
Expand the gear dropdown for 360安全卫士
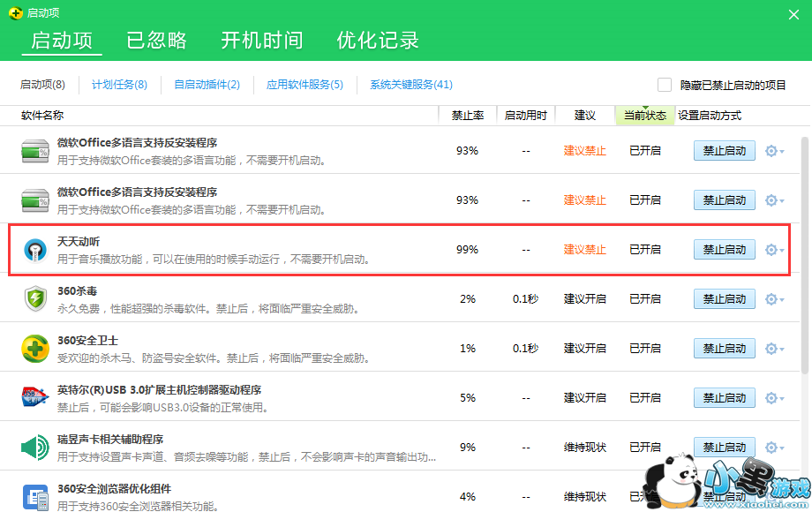pos(773,349)
